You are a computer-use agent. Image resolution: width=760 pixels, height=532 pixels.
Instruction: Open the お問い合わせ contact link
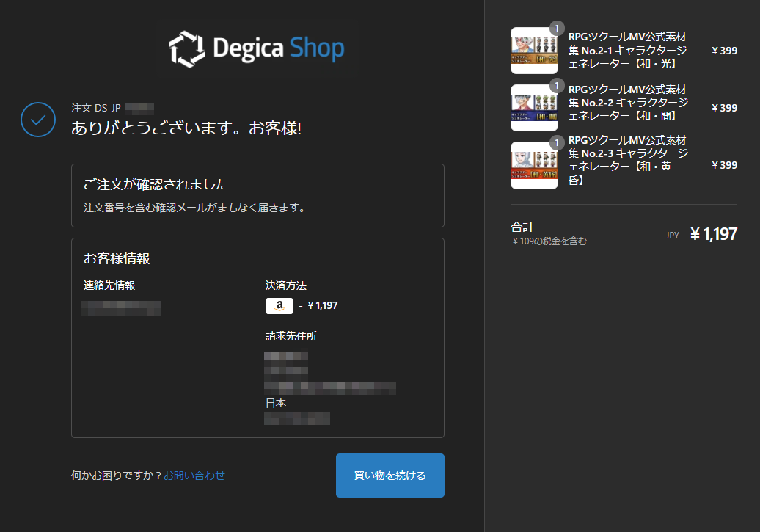pos(194,475)
